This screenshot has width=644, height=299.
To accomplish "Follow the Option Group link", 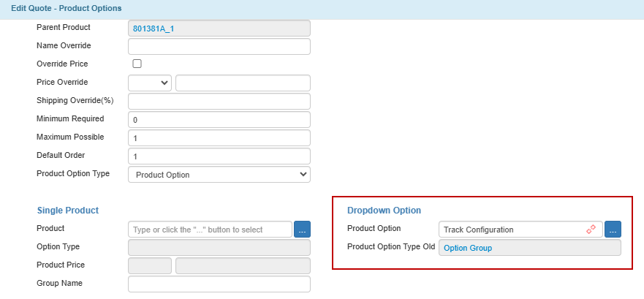I will (468, 248).
